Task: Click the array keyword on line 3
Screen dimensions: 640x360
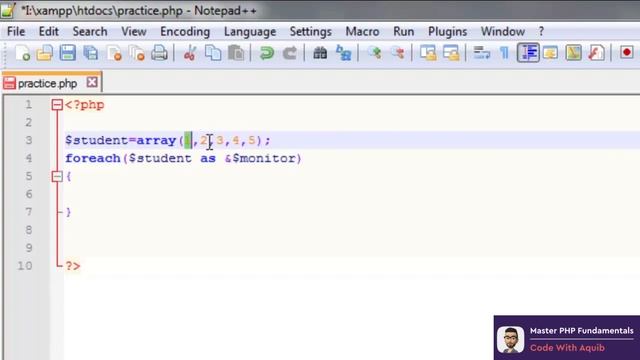Action: coord(156,140)
